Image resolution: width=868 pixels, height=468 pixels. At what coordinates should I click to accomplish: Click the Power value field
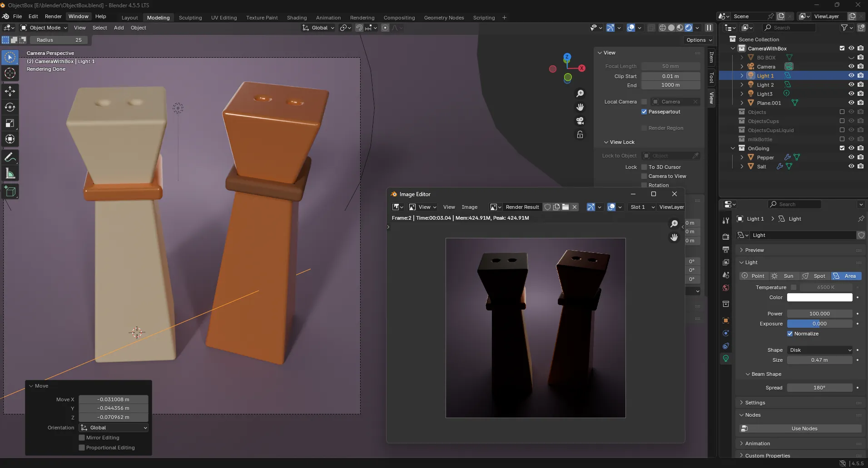[819, 314]
